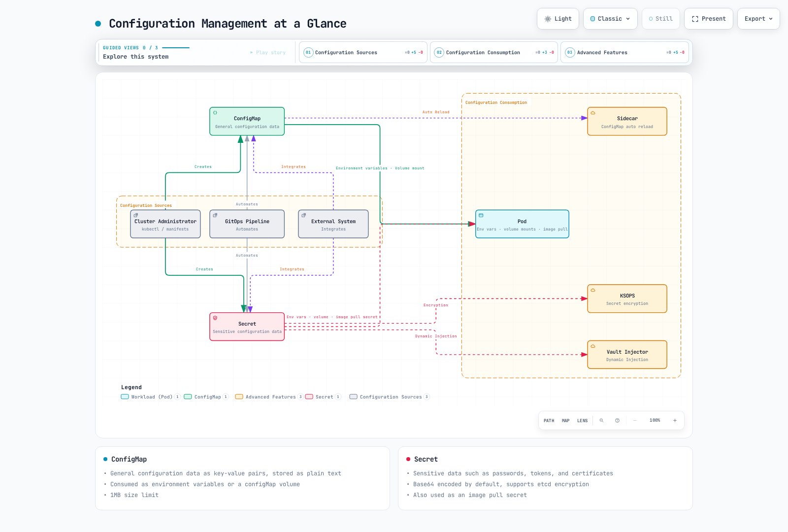Image resolution: width=788 pixels, height=532 pixels.
Task: Click the search magnifier icon in the canvas toolbar
Action: tap(601, 421)
